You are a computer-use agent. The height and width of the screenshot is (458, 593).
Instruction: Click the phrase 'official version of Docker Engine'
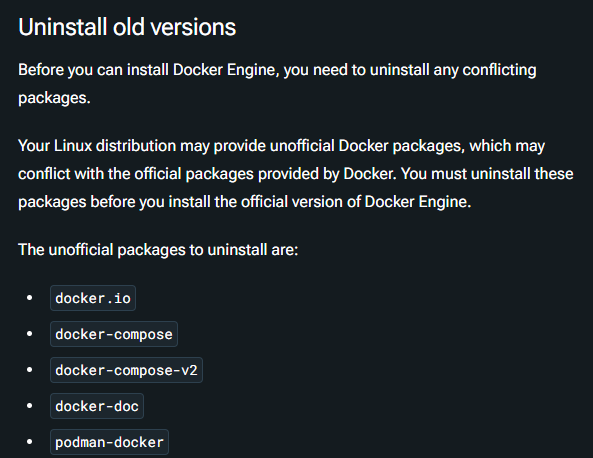[354, 202]
